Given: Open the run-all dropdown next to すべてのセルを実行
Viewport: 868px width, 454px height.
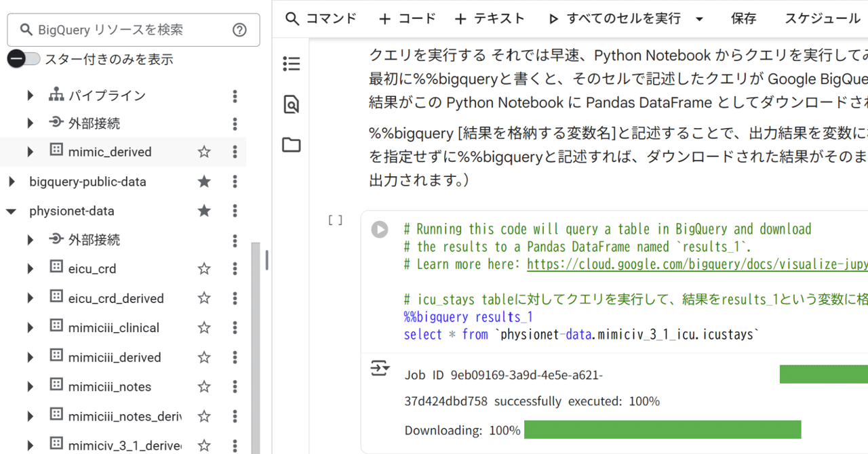Looking at the screenshot, I should 698,18.
